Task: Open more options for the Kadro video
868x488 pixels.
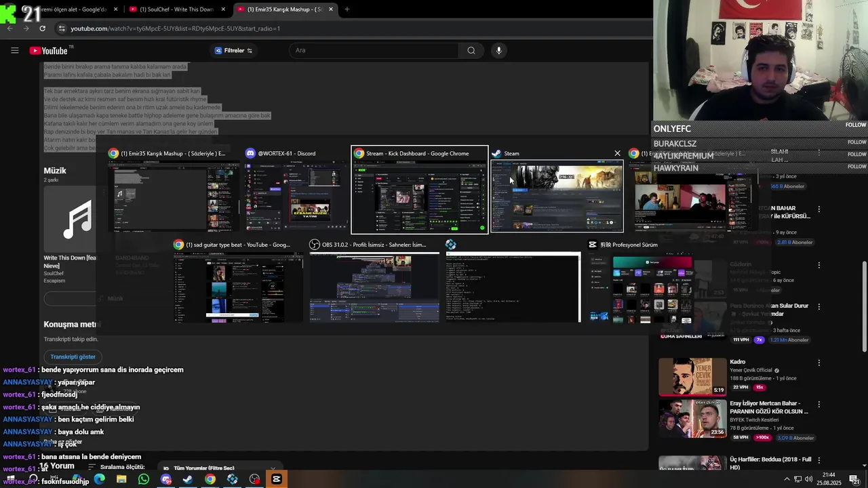Action: [819, 363]
